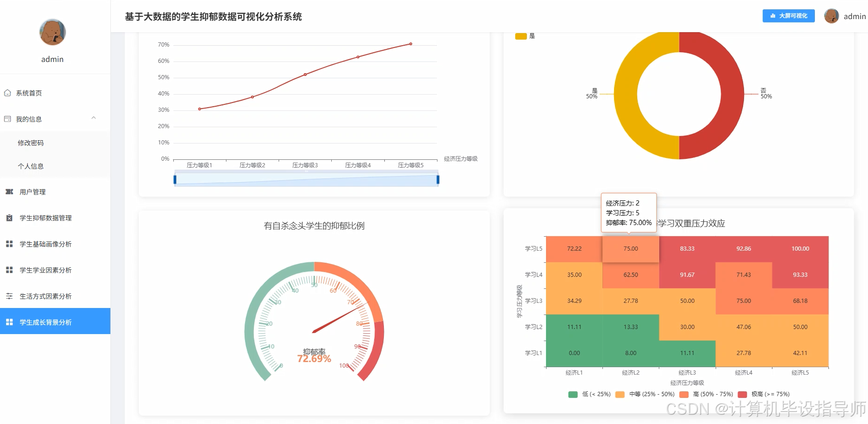Click heatmap cell with value 100.00

coord(800,249)
